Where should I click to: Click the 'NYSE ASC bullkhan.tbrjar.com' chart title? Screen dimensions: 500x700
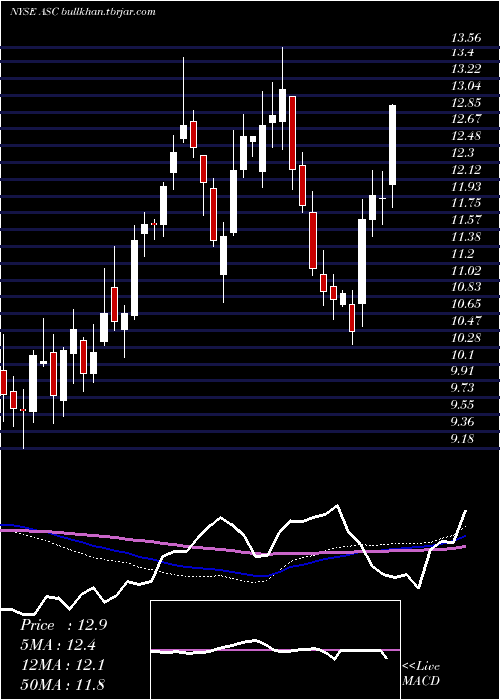[x=83, y=12]
